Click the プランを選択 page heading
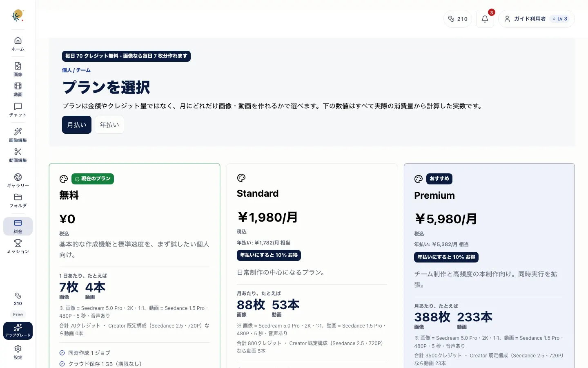This screenshot has width=588, height=368. click(106, 88)
